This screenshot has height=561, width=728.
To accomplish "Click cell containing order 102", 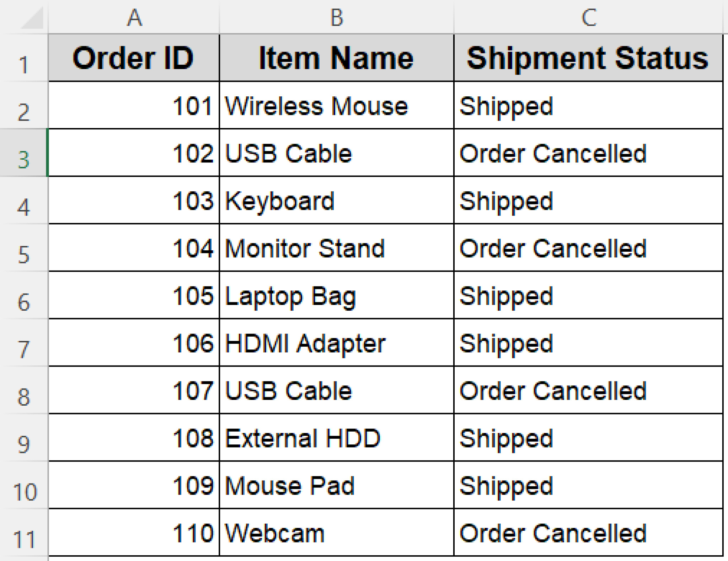I will point(134,153).
